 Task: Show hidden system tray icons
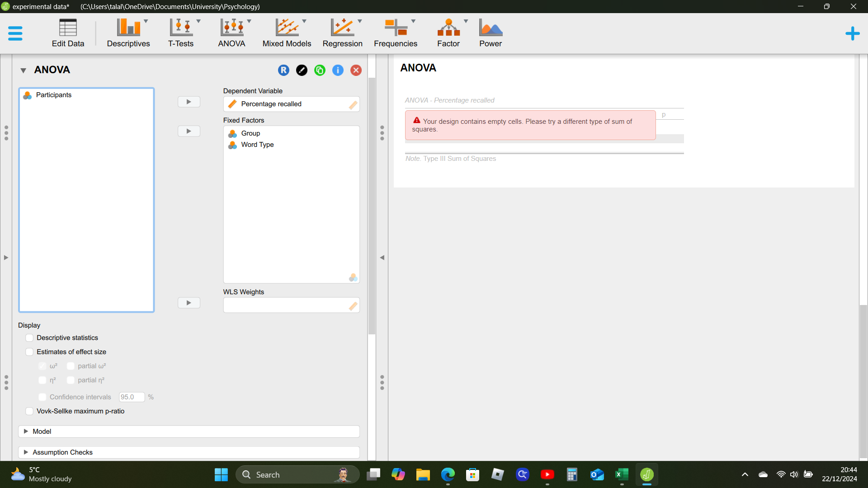pyautogui.click(x=745, y=474)
